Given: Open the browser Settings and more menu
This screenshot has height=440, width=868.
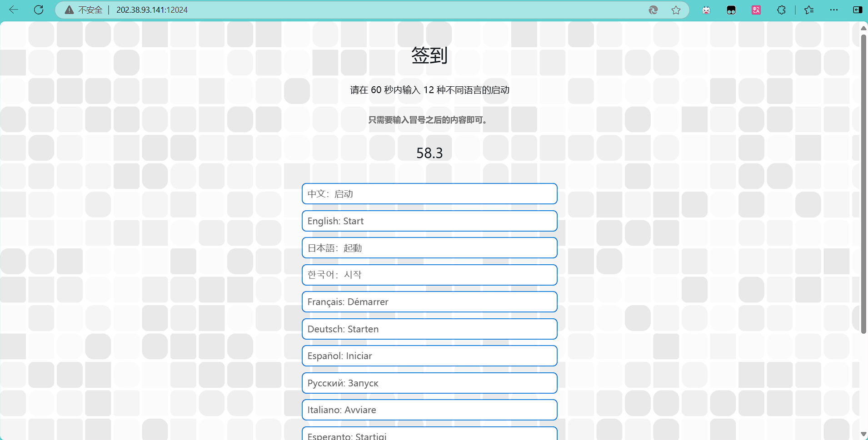Looking at the screenshot, I should pos(834,10).
